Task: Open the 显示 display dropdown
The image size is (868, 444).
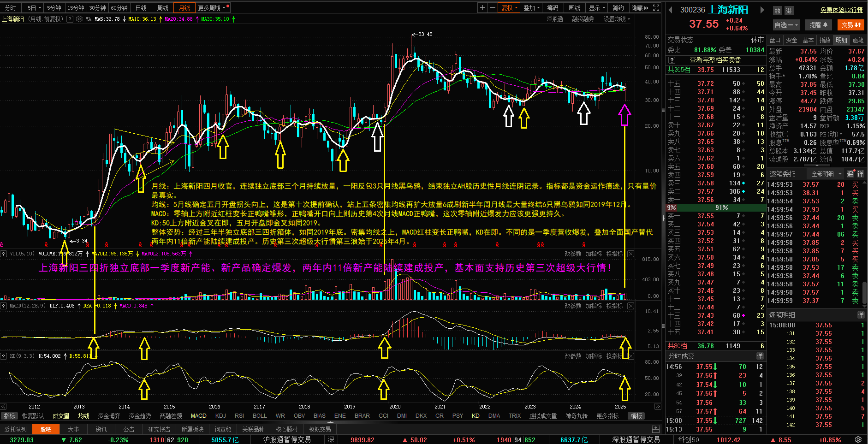Action: click(597, 8)
